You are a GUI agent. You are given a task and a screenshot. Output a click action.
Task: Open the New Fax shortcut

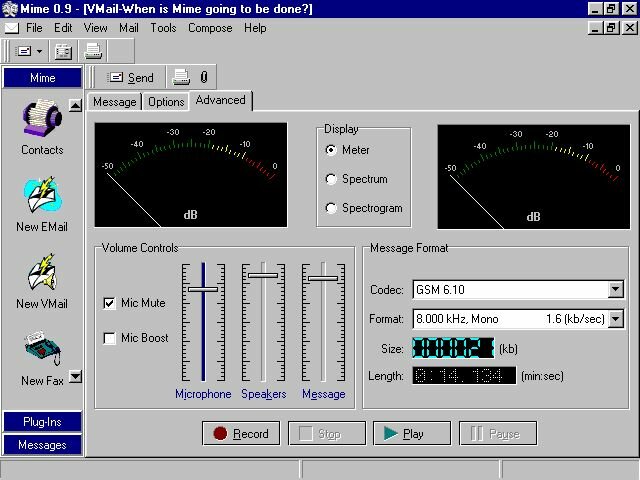tap(42, 348)
